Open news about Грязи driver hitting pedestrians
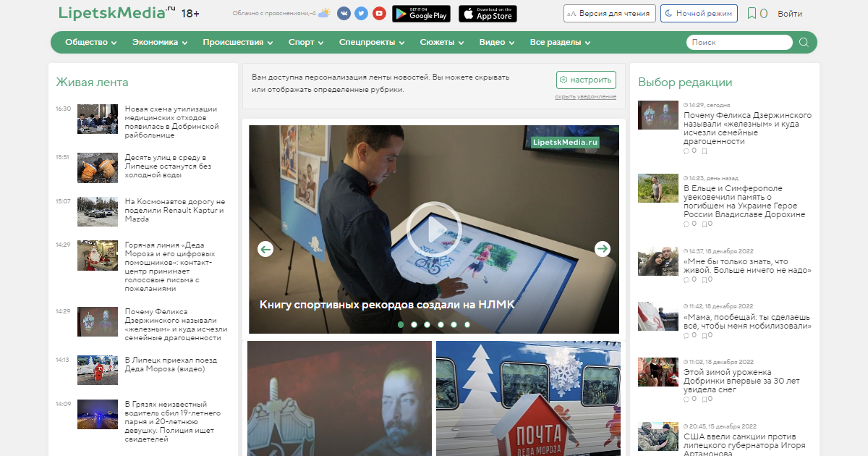Image resolution: width=868 pixels, height=456 pixels. [x=174, y=421]
